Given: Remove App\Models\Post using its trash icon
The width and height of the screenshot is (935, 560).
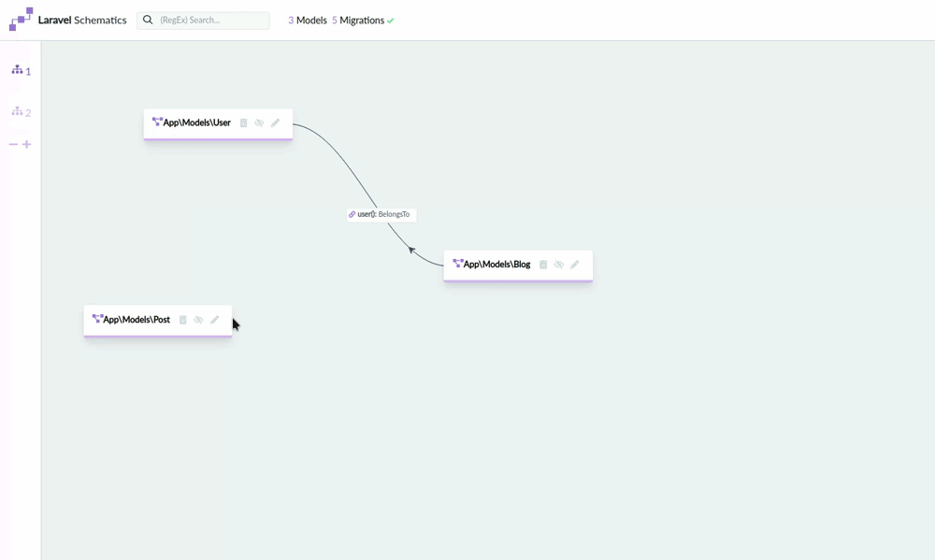Looking at the screenshot, I should pyautogui.click(x=183, y=320).
